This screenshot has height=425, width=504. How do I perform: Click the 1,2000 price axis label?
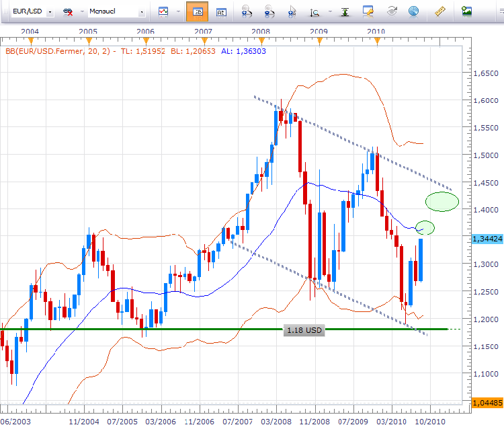pyautogui.click(x=486, y=319)
